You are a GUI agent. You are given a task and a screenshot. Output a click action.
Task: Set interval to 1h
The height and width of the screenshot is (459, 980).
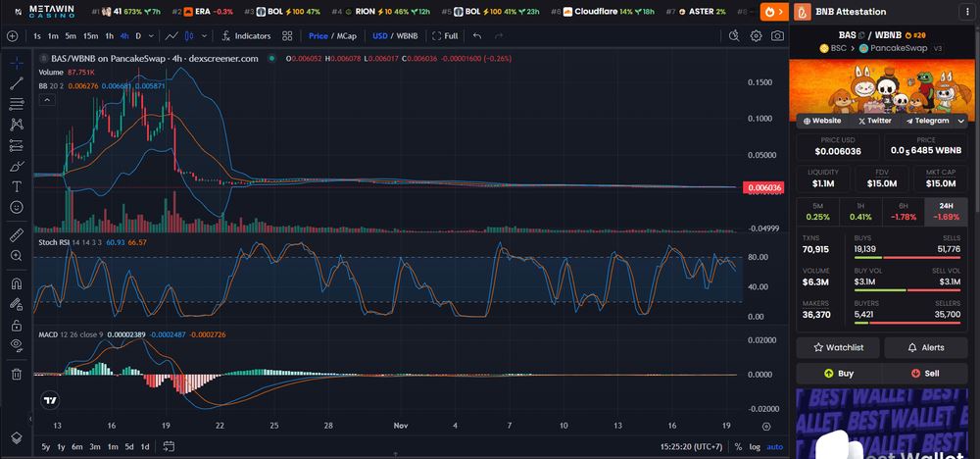110,36
